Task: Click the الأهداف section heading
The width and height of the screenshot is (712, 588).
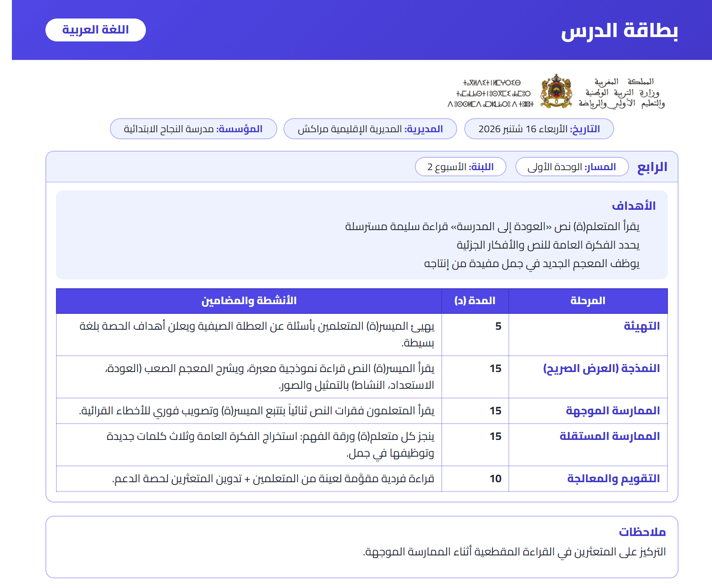Action: (634, 206)
